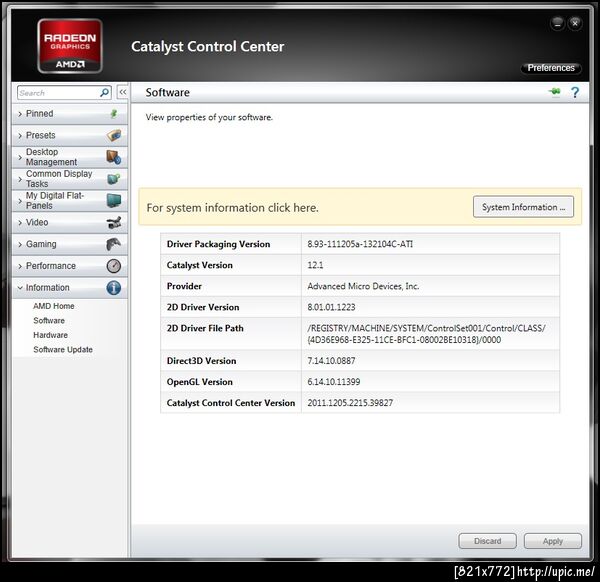Expand the Gaming section

pyautogui.click(x=70, y=244)
